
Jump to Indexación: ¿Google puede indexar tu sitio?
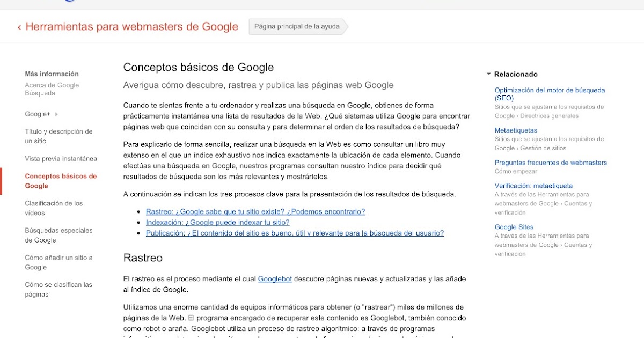(x=217, y=223)
